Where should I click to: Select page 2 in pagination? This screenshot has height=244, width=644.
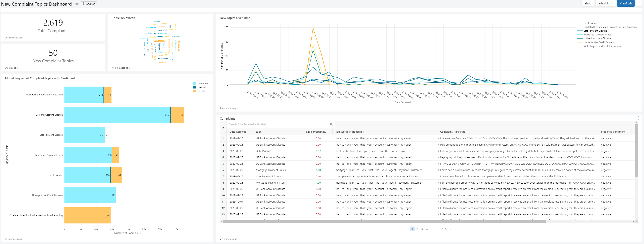tap(417, 229)
